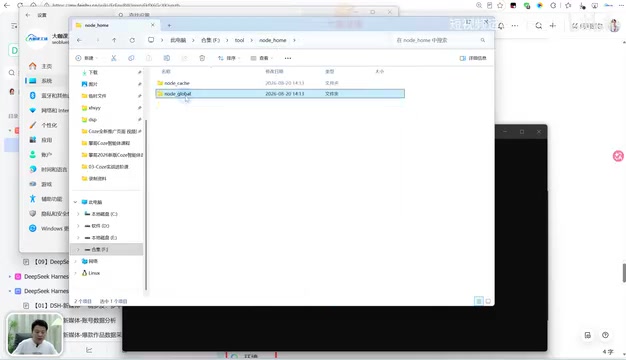Toggle the Details pane button

click(x=473, y=58)
